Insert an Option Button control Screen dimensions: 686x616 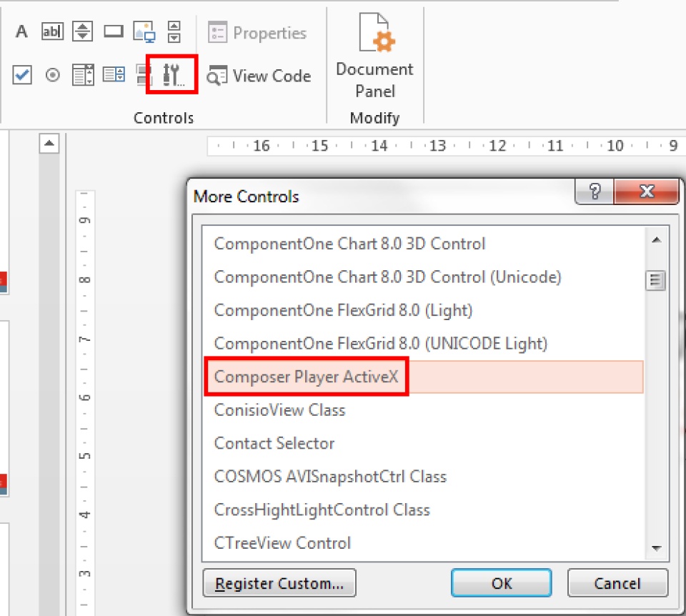tap(52, 75)
